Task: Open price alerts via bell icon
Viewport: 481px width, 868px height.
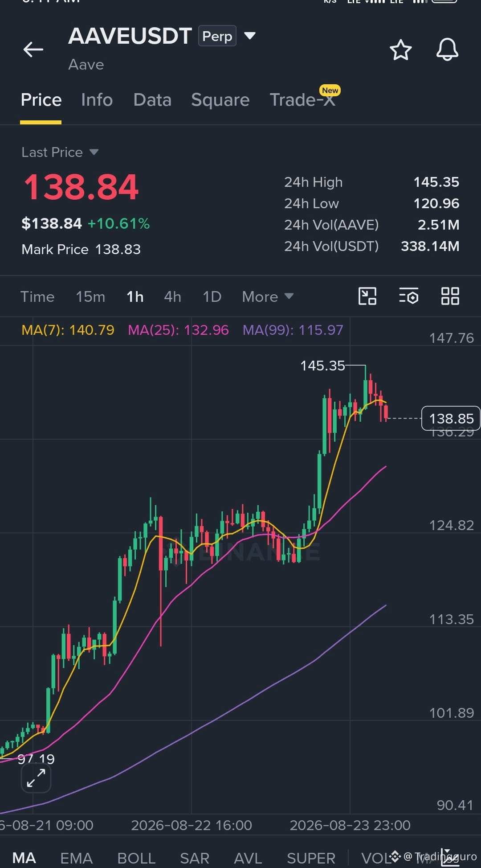Action: point(447,49)
